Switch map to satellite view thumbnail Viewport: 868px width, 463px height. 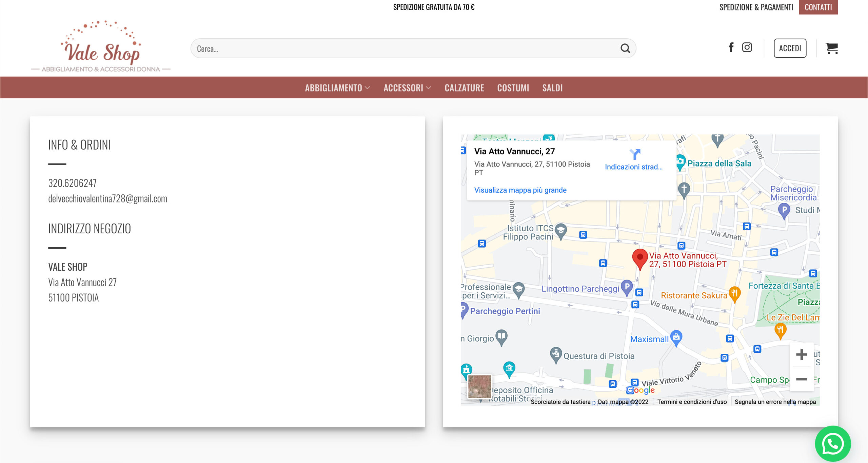[x=479, y=387]
